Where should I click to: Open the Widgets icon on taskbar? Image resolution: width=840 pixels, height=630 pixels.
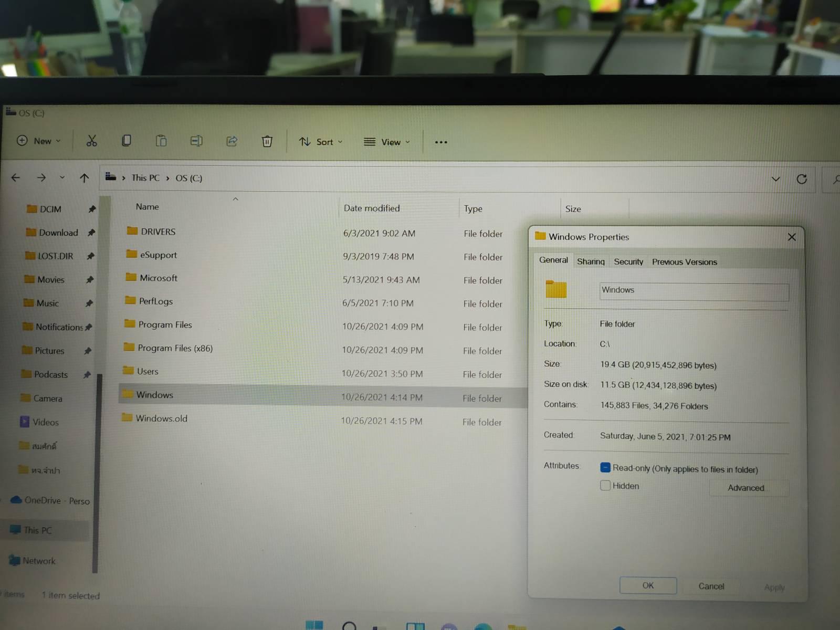pos(415,626)
